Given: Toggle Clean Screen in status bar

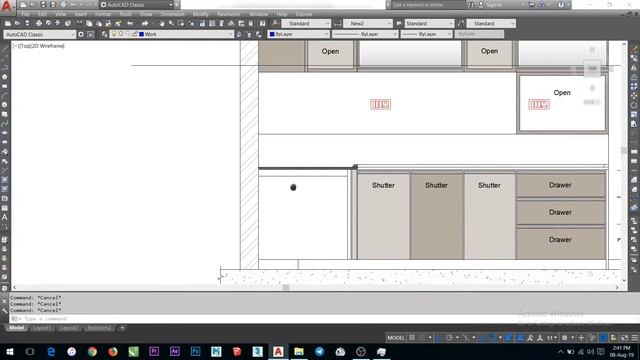Looking at the screenshot, I should click(624, 338).
